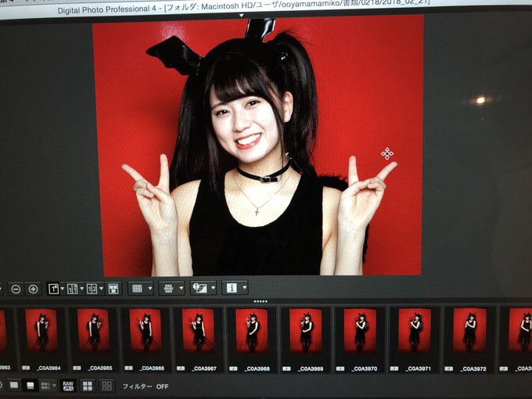Click the rating badge beside _C0A3966
Viewport: 532px width, 399px height.
click(x=128, y=368)
